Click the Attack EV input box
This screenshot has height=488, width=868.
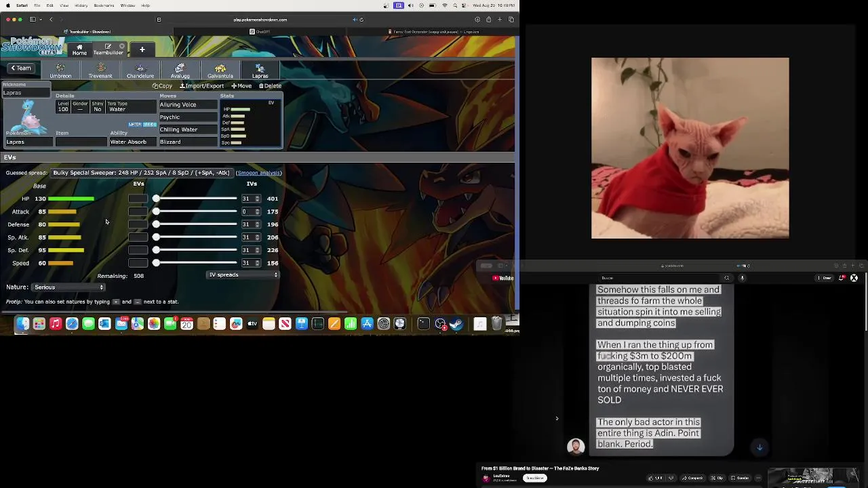coord(138,211)
